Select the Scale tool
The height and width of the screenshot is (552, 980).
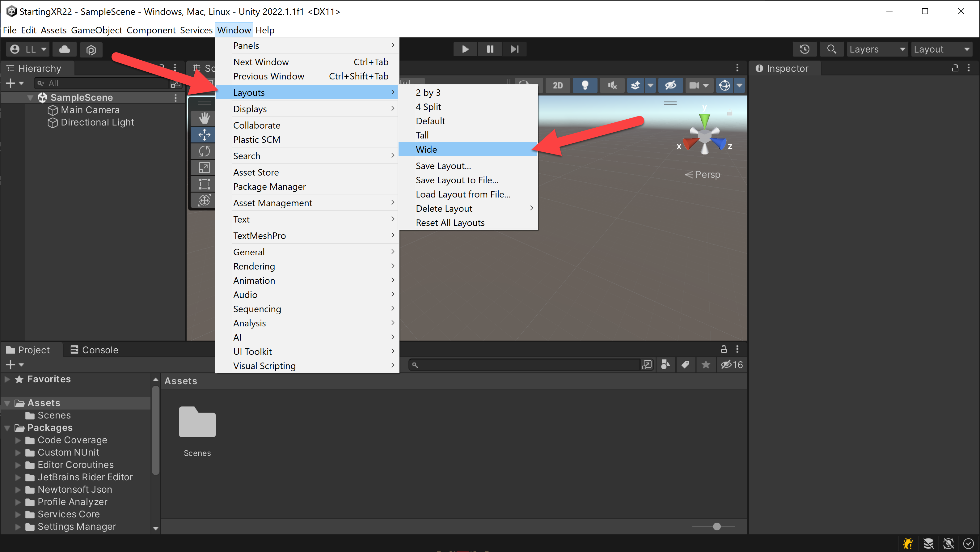[204, 168]
